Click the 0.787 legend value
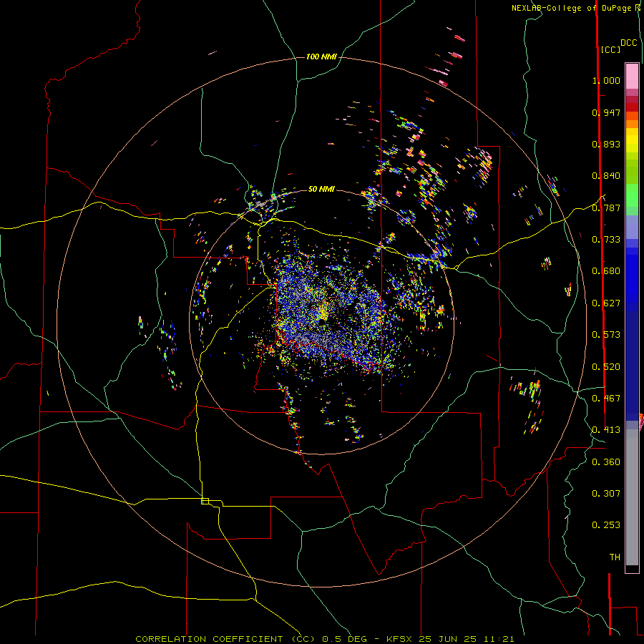 [x=606, y=208]
